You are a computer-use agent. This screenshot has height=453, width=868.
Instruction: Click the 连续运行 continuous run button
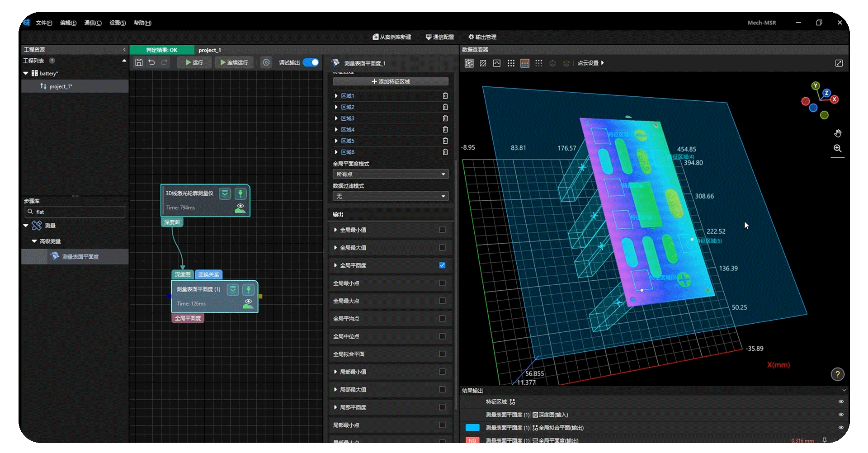coord(234,62)
